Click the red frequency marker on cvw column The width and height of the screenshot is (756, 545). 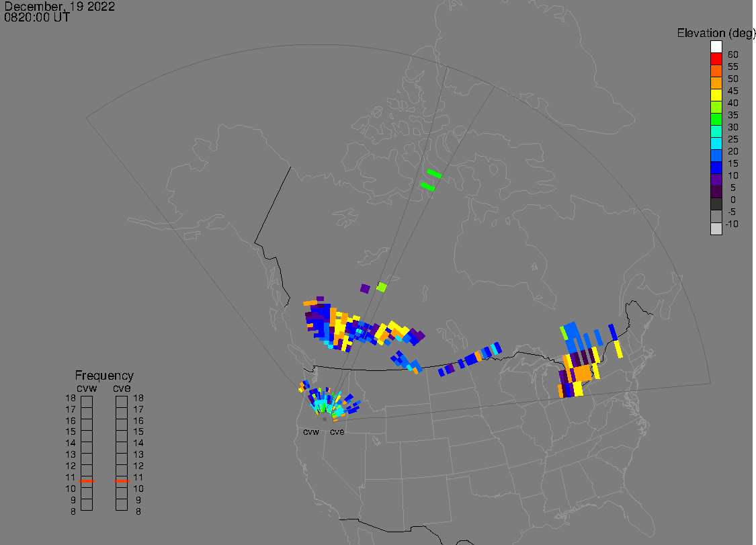point(87,481)
